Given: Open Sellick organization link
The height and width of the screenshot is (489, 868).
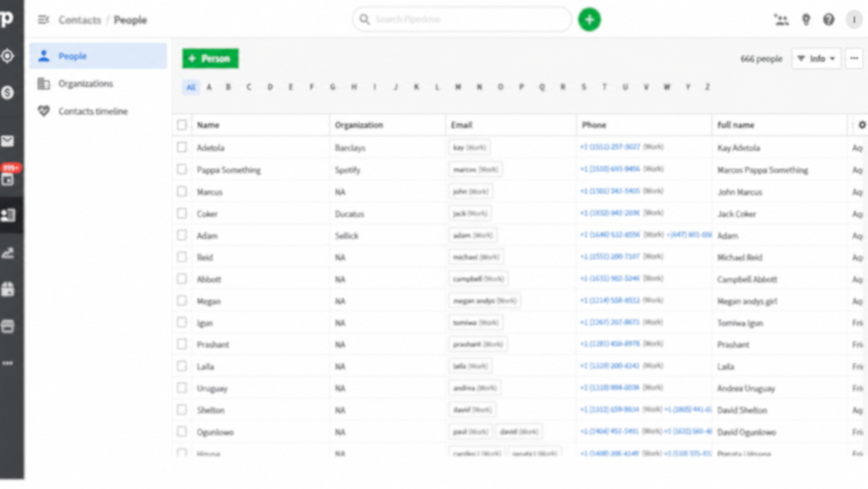Looking at the screenshot, I should 346,235.
